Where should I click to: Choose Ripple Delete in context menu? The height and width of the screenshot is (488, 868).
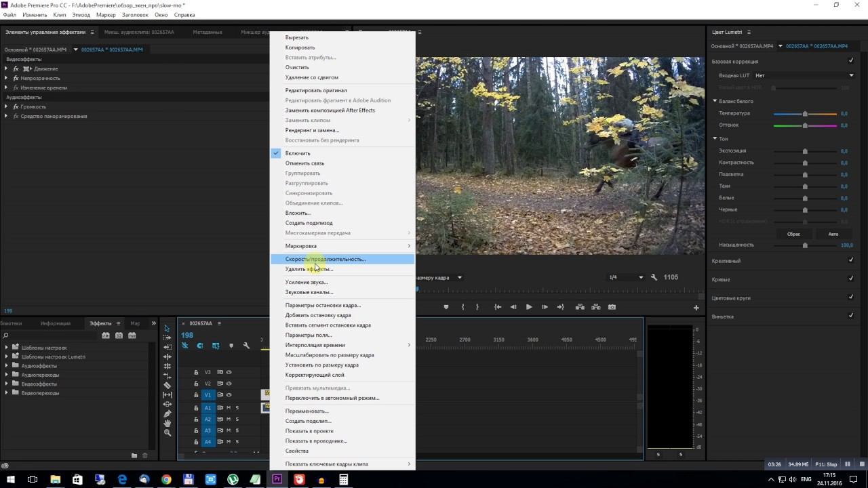[x=342, y=77]
